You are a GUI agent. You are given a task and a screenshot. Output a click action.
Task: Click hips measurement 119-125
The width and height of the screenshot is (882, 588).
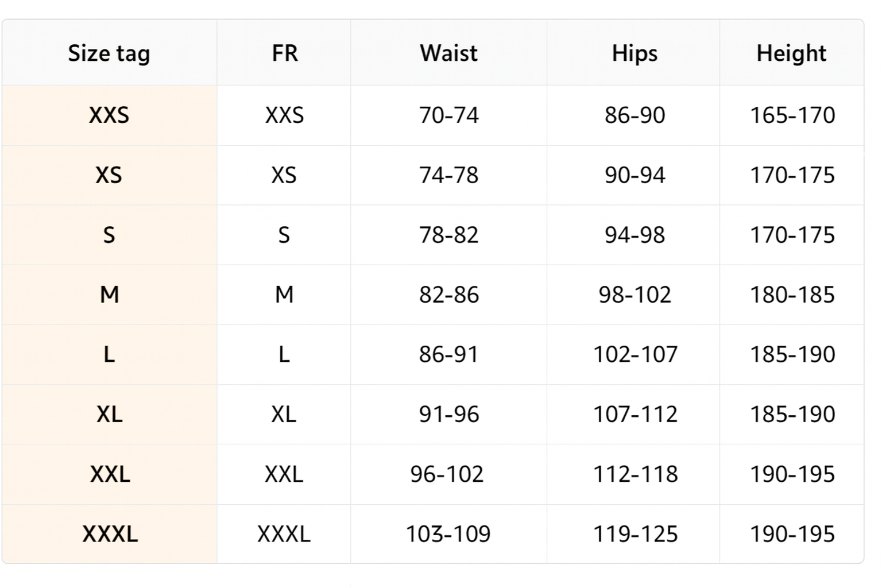635,534
